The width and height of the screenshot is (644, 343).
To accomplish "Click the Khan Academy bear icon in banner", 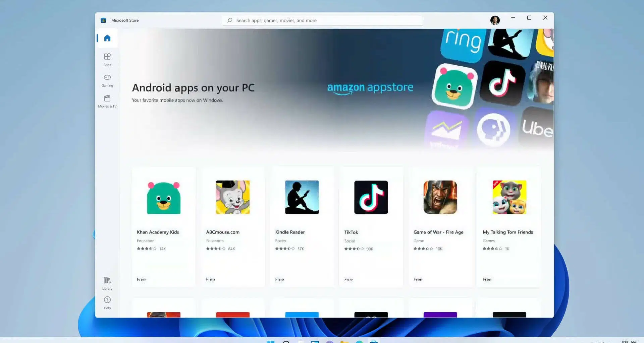I will pos(454,86).
